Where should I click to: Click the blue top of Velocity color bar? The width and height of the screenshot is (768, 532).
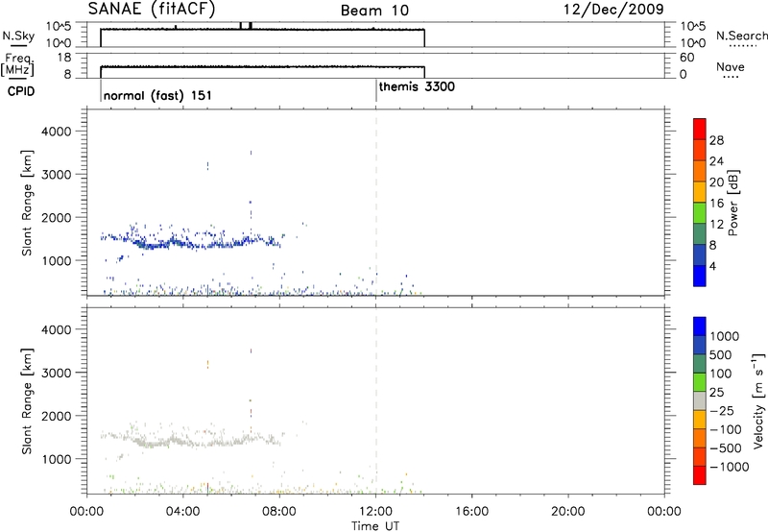coord(700,326)
